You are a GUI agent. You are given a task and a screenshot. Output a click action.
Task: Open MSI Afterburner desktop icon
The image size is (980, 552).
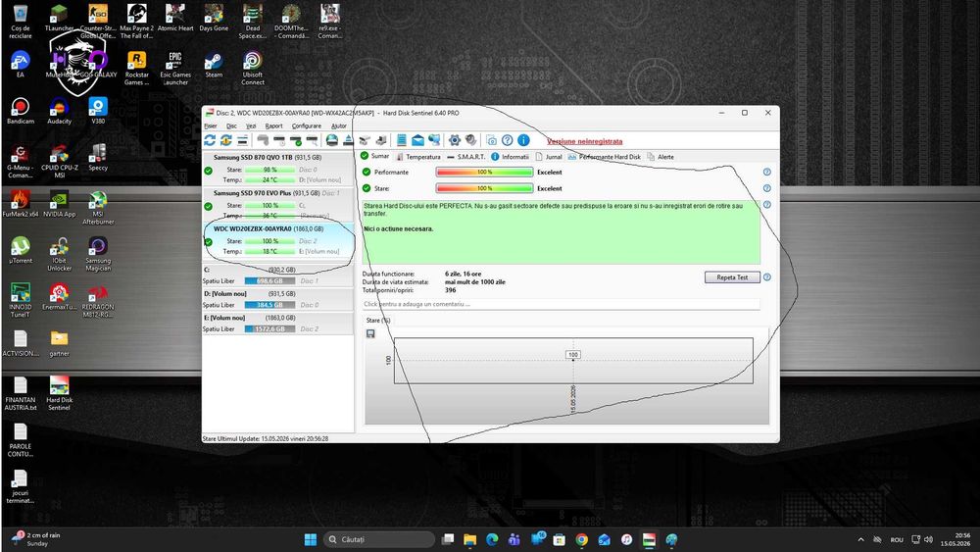point(97,208)
